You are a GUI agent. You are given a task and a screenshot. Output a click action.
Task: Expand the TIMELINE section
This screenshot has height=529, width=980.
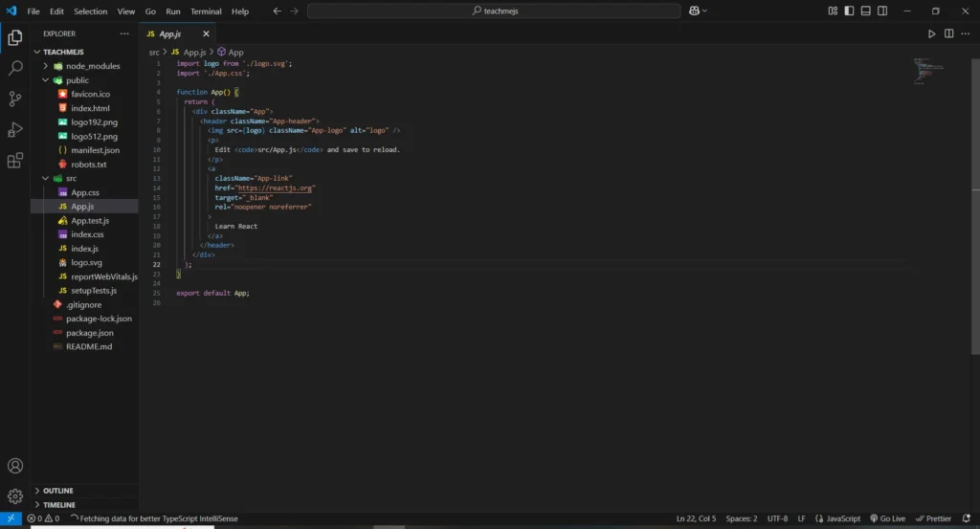[x=37, y=505]
